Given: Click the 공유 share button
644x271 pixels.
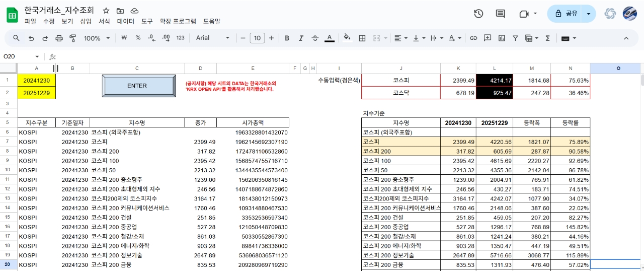Looking at the screenshot, I should (x=566, y=14).
